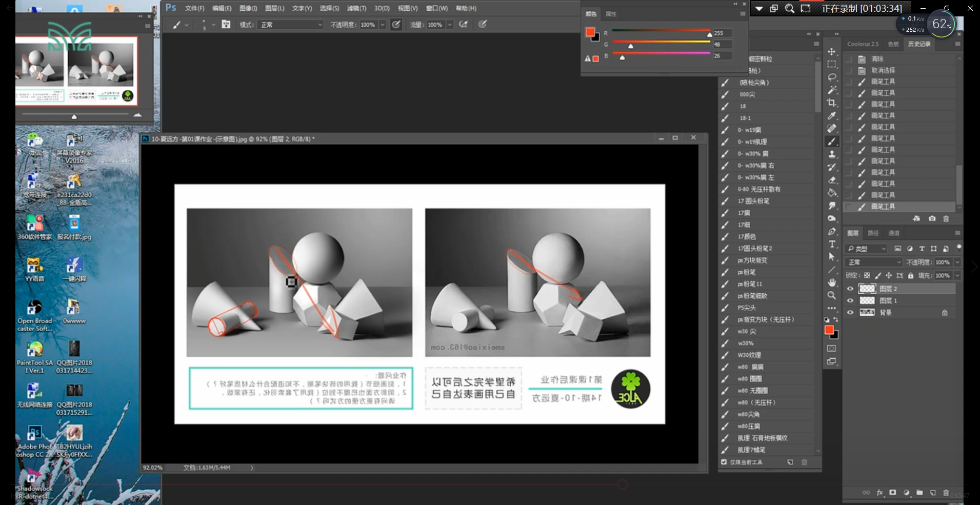Click add layer mask icon
The image size is (980, 505).
893,493
